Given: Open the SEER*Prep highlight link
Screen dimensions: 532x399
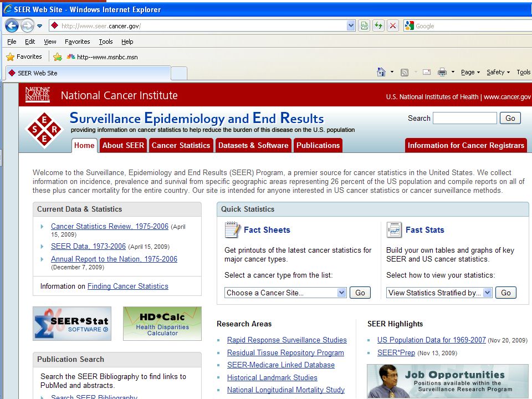Looking at the screenshot, I should (396, 353).
